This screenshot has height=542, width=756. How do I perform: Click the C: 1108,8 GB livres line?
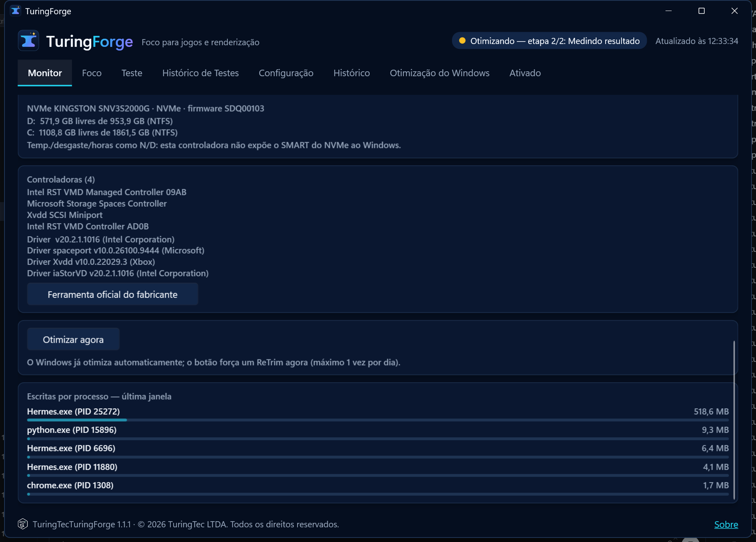(x=102, y=132)
